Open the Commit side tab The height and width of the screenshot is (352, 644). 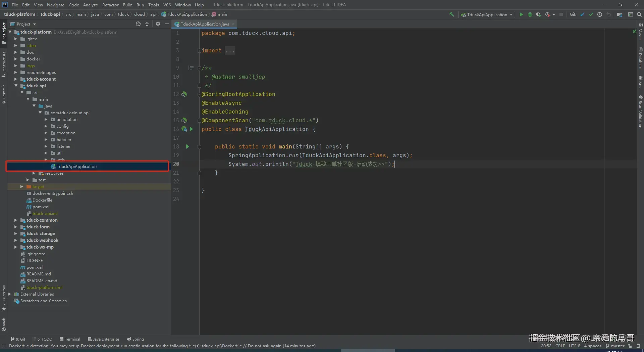(x=4, y=94)
